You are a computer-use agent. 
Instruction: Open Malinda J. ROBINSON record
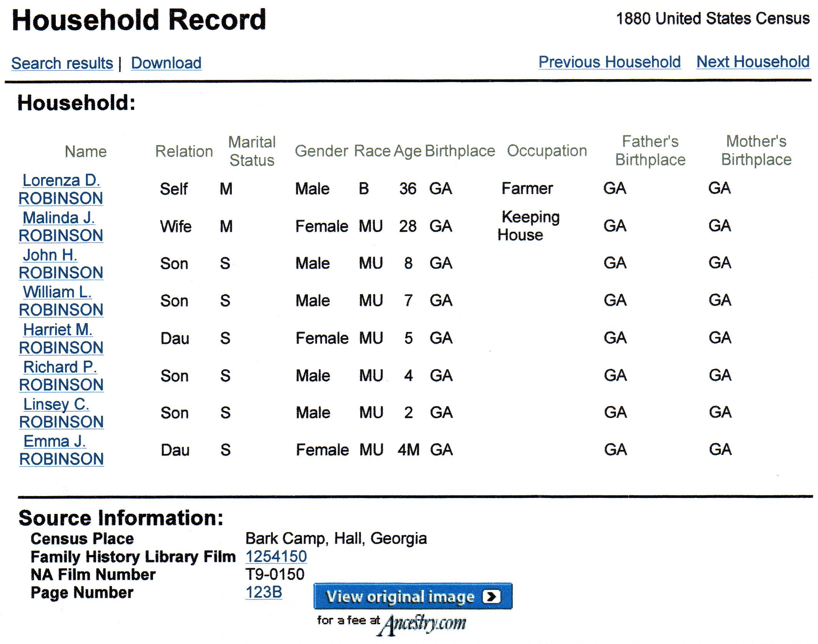(x=61, y=227)
